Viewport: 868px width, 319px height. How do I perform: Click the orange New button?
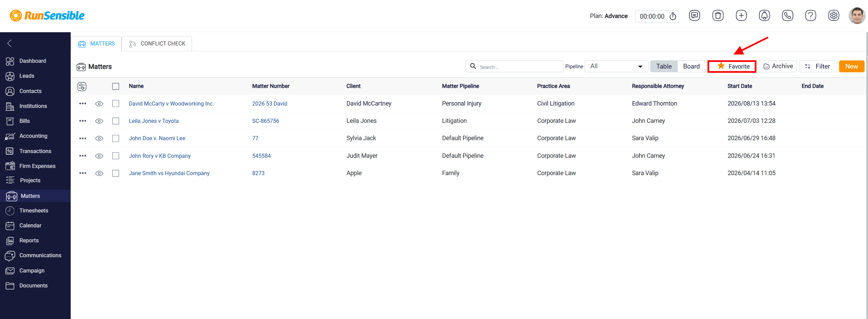click(851, 67)
